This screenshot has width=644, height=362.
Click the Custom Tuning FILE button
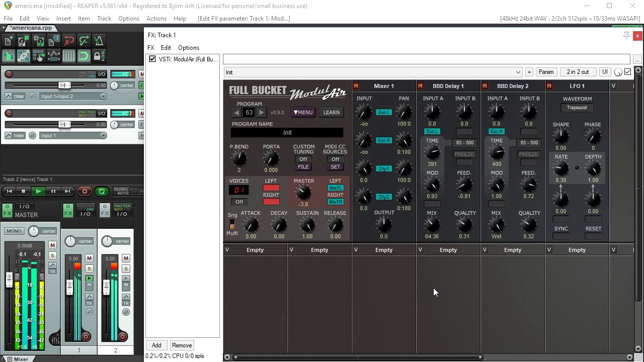[303, 167]
